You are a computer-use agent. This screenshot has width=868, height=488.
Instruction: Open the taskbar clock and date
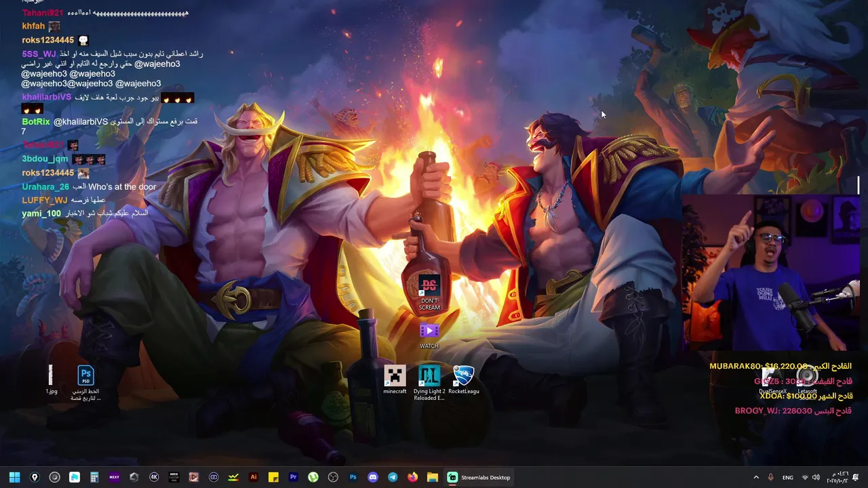pyautogui.click(x=836, y=477)
